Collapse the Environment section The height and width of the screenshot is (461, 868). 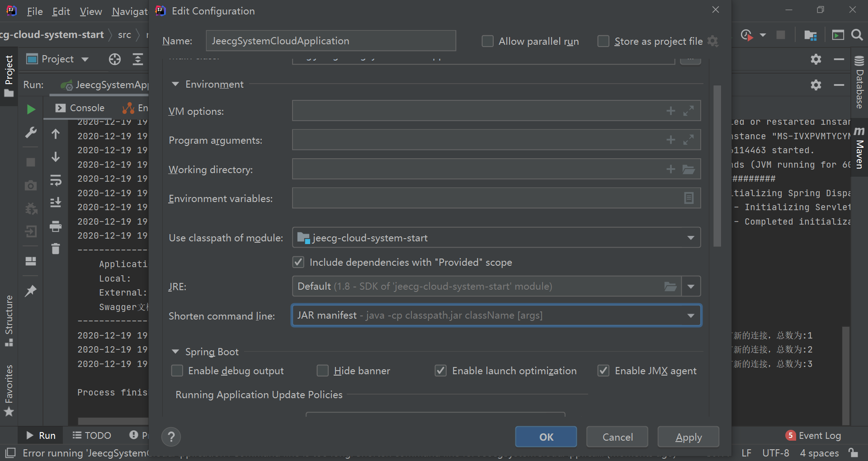(x=175, y=84)
